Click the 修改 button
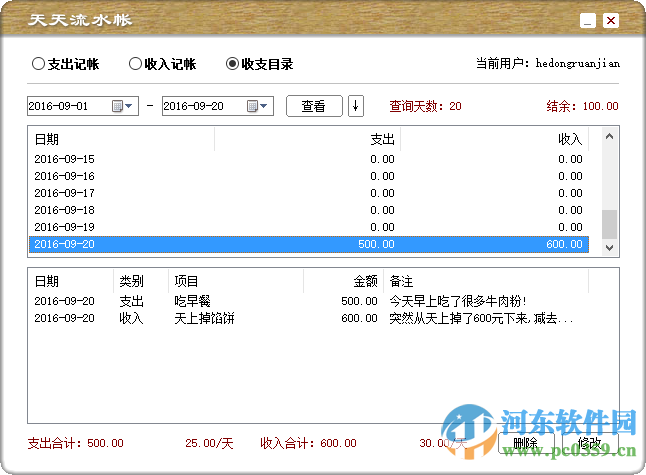This screenshot has width=646, height=475. pos(590,443)
